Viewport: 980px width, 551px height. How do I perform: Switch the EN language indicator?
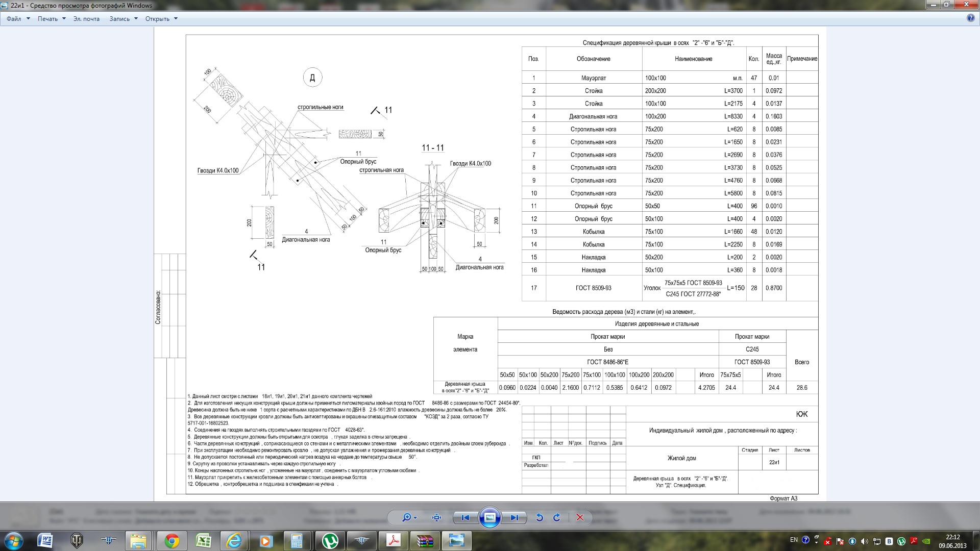tap(794, 540)
